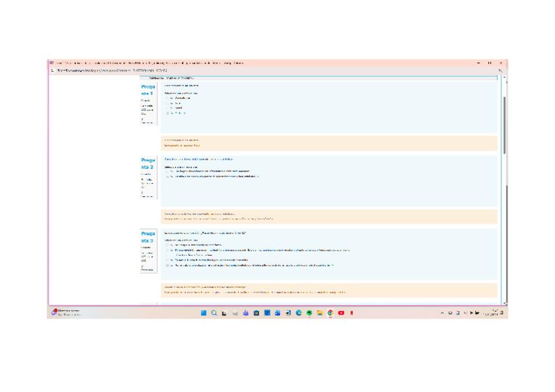Click the page's vertical scrollbar thumb
Image resolution: width=555 pixels, height=392 pixels.
505,124
